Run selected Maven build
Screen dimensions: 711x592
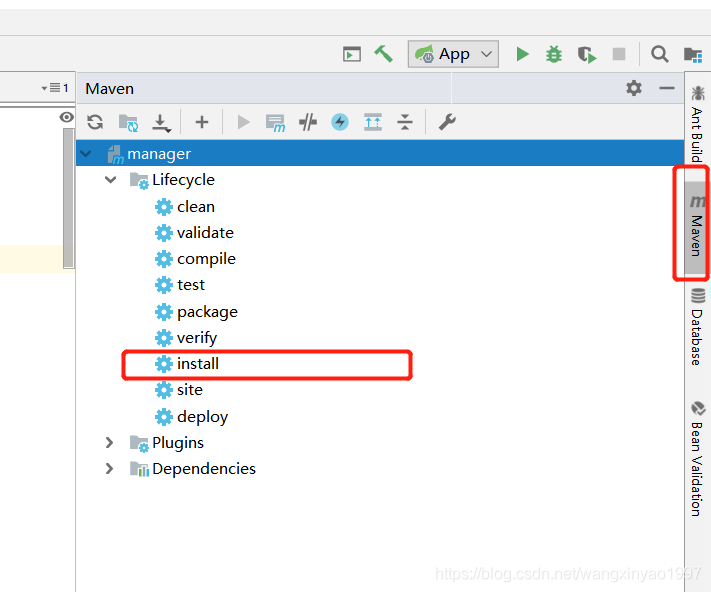point(243,122)
